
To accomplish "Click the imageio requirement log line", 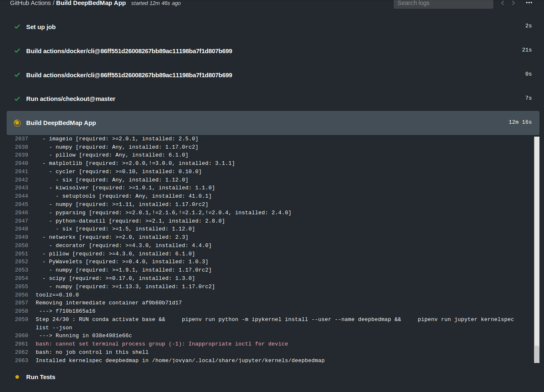I will 120,139.
